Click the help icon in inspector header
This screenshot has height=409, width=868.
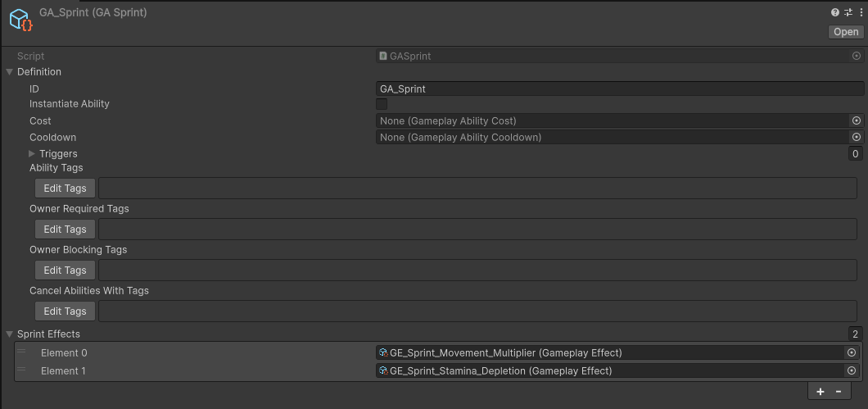click(835, 12)
